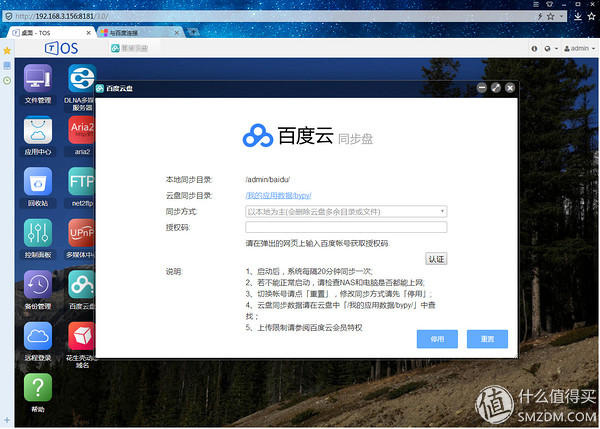Click the browser skin shirt icon in title bar
600x429 pixels.
[549, 4]
